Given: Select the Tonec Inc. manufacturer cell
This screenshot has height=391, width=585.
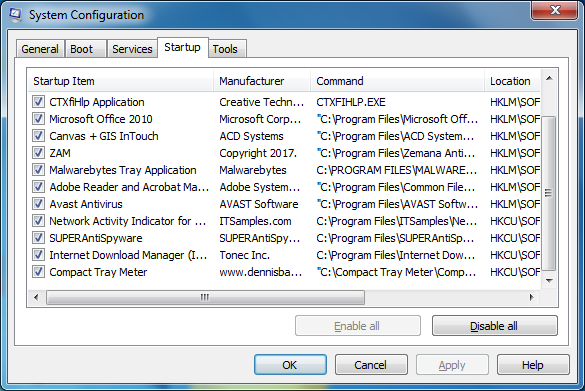Looking at the screenshot, I should point(244,255).
